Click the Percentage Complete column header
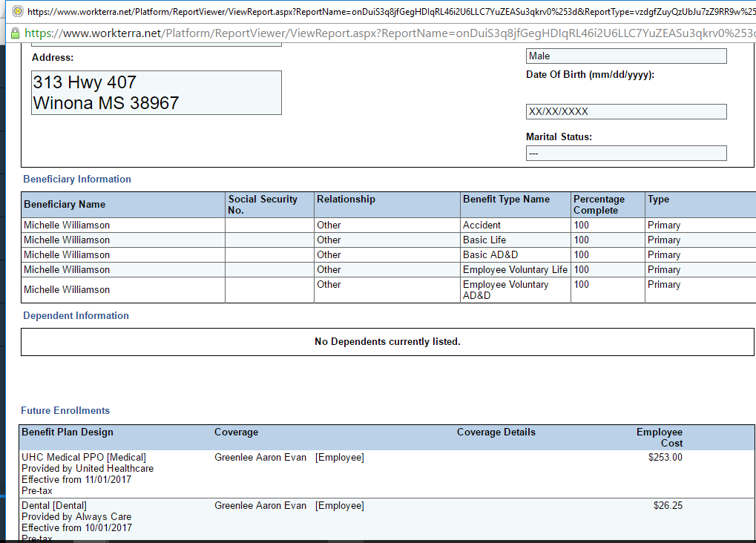The height and width of the screenshot is (543, 756). [599, 205]
